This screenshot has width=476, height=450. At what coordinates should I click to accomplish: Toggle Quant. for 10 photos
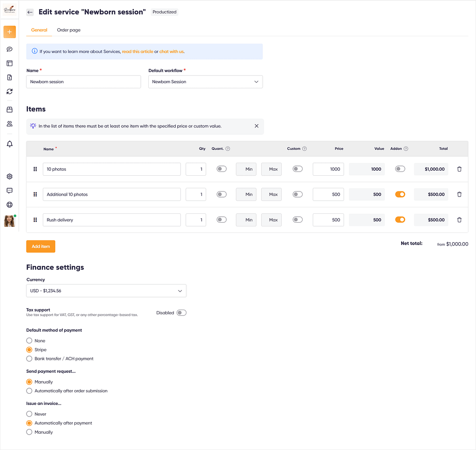pyautogui.click(x=222, y=169)
